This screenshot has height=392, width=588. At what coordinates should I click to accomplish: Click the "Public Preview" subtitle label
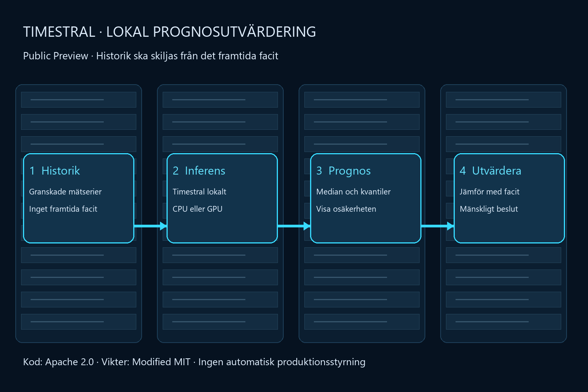[x=56, y=56]
